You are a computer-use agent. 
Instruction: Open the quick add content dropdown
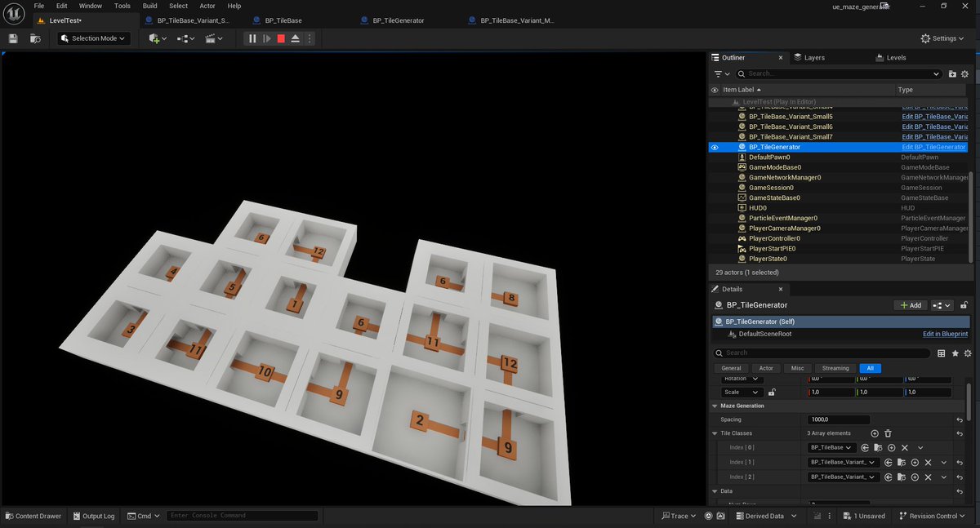[158, 38]
